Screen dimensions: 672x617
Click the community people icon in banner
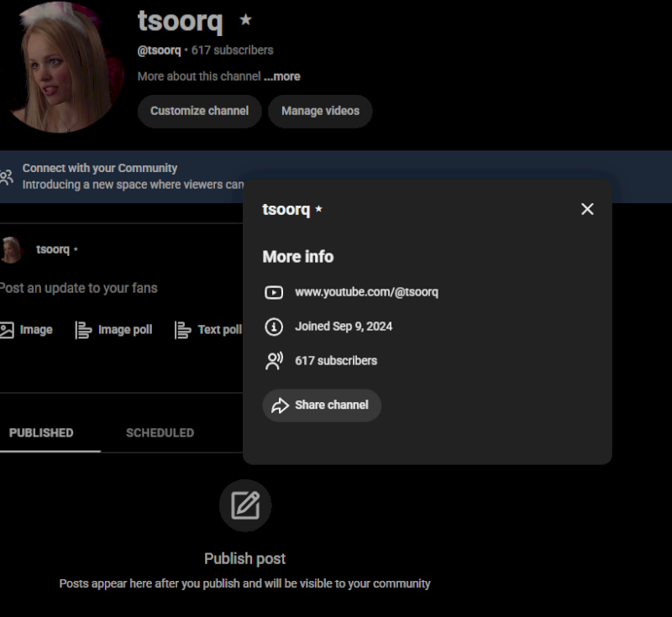pyautogui.click(x=6, y=177)
